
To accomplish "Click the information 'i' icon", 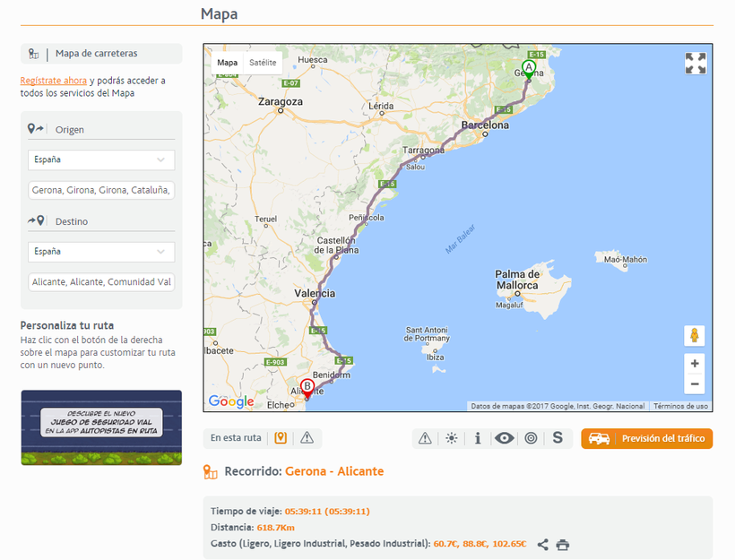I will [478, 438].
